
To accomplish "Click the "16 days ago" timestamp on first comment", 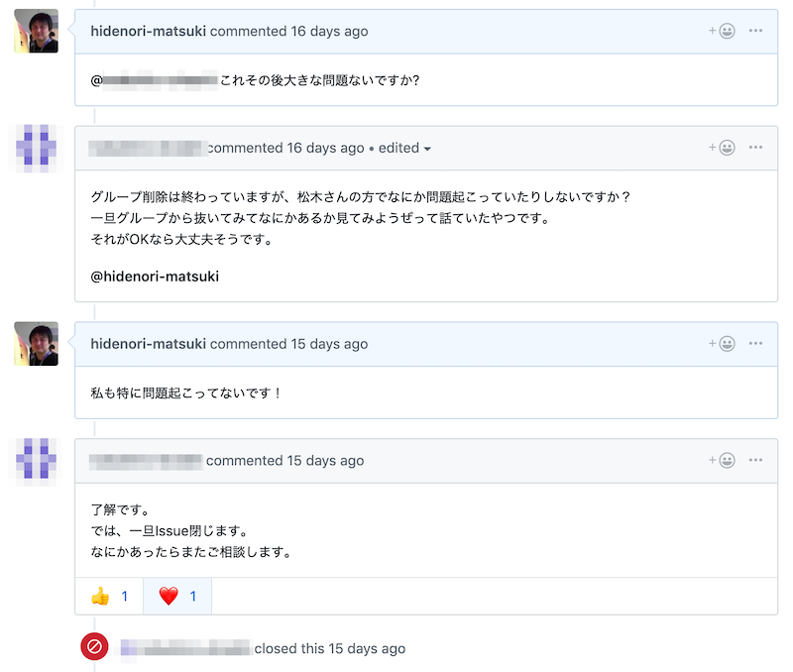I will [x=329, y=32].
